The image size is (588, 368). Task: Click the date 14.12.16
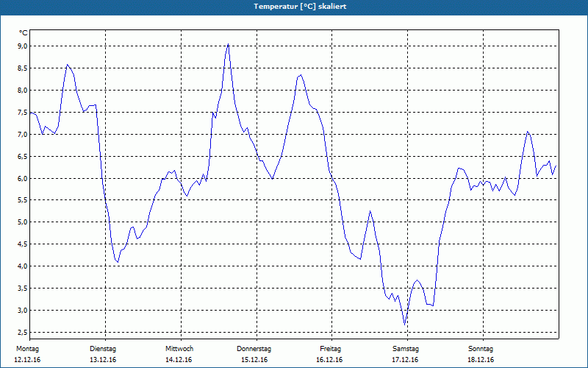[179, 360]
